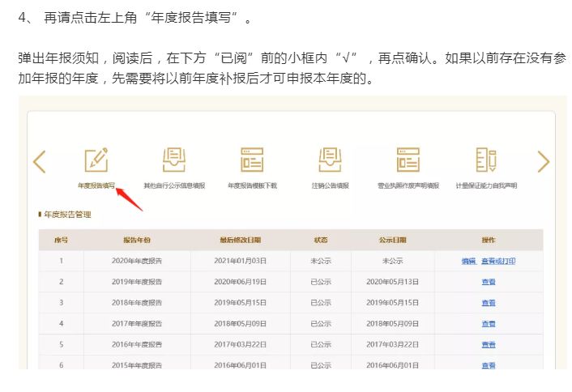Select the 年度报告管理 section heading
This screenshot has height=392, width=572.
(x=67, y=215)
